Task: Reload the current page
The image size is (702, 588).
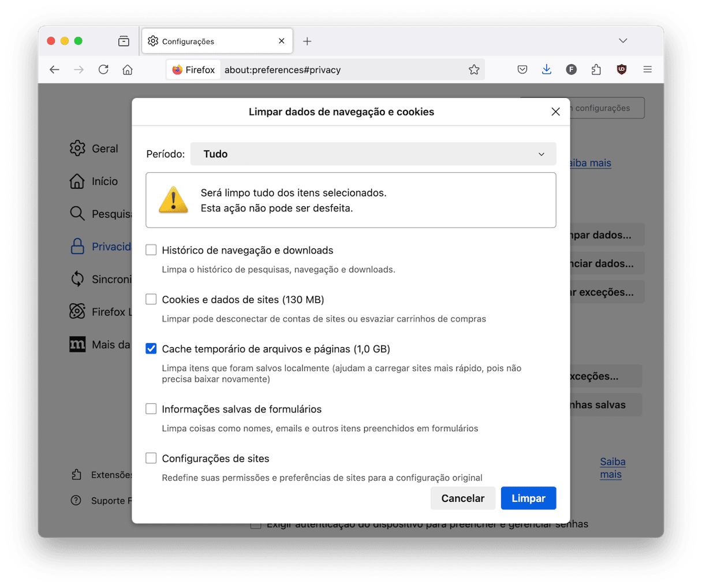Action: tap(103, 70)
